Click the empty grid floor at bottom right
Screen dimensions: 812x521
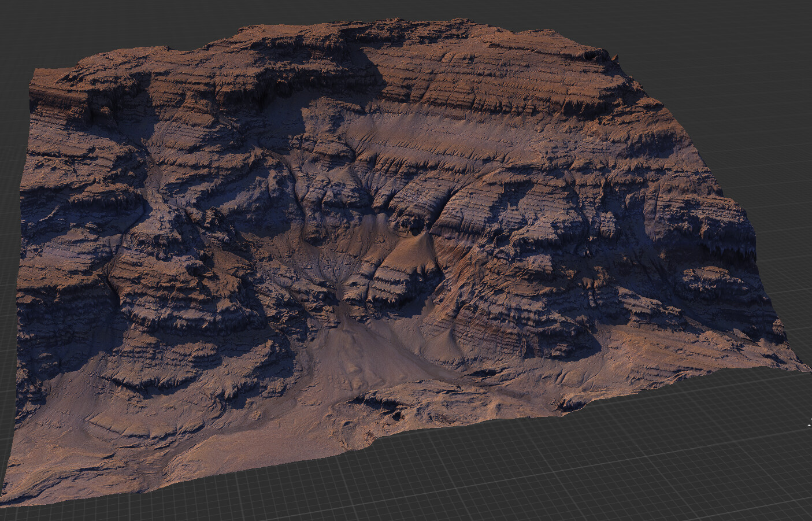(694, 474)
